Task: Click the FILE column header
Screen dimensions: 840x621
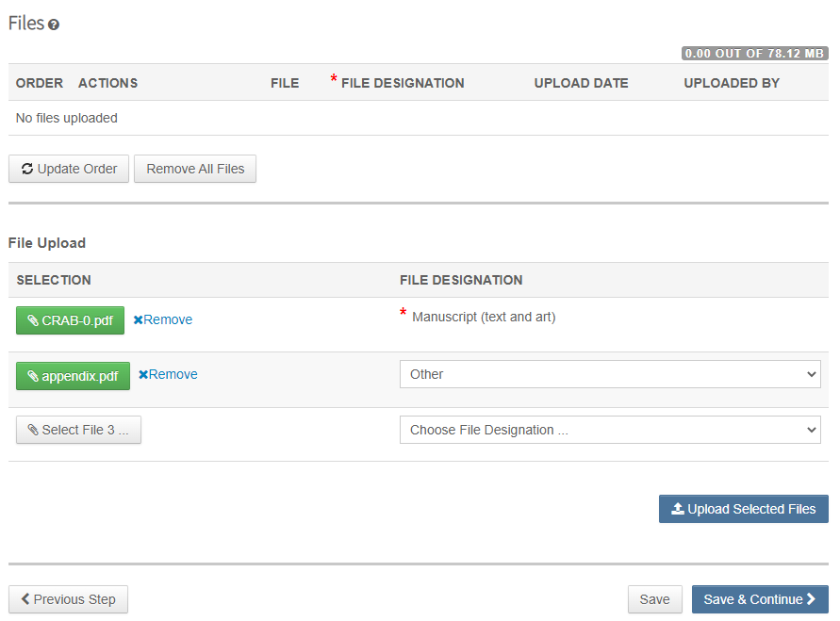Action: pos(285,83)
